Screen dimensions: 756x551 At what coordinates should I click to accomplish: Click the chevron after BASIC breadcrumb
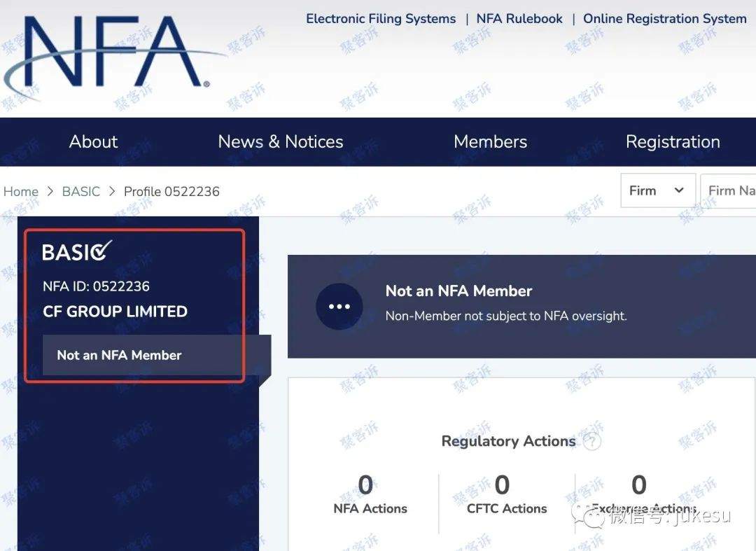coord(112,191)
